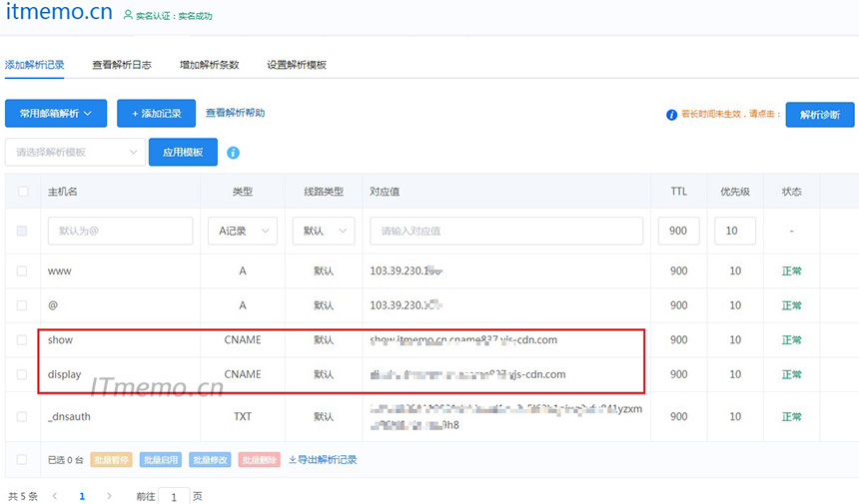Image resolution: width=859 pixels, height=504 pixels.
Task: Click the 批量暂停 batch button
Action: click(x=111, y=460)
